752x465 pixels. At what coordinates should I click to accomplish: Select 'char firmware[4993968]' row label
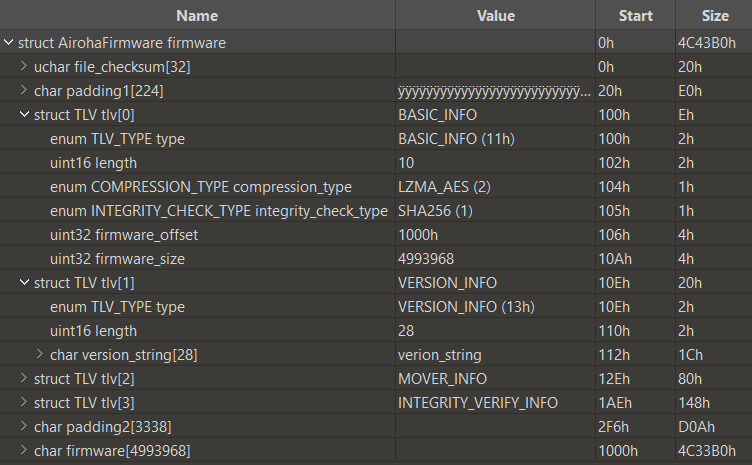click(112, 450)
